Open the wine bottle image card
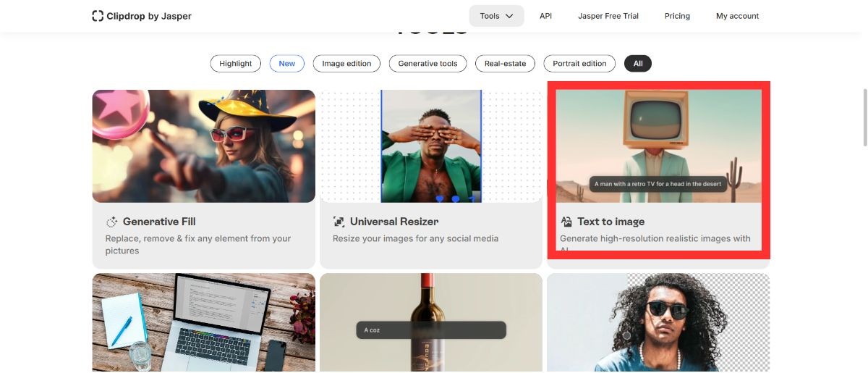 (431, 323)
